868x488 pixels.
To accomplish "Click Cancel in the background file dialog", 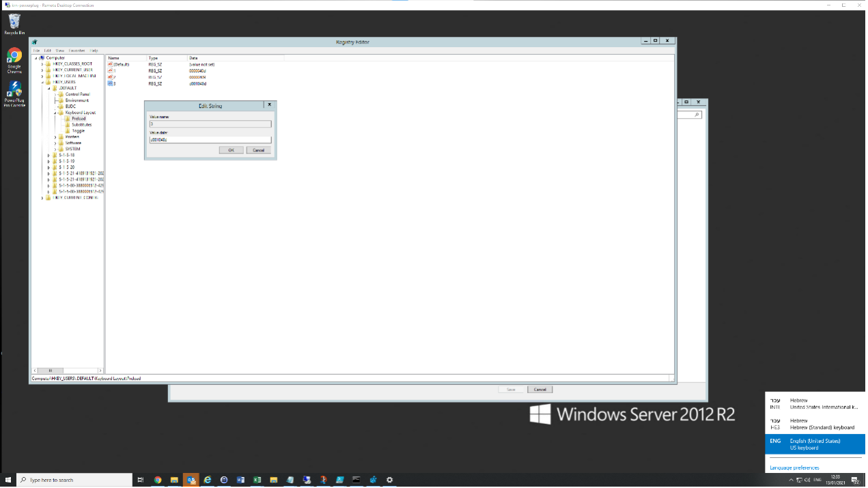I will [x=540, y=390].
